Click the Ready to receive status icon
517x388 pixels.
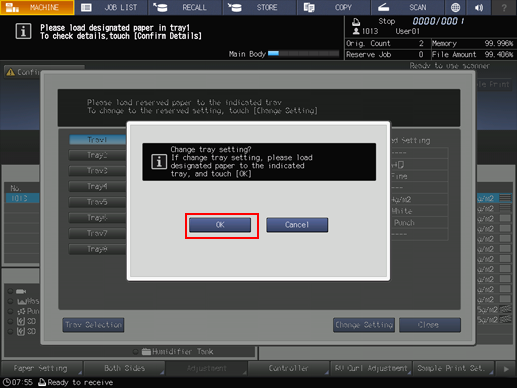[x=42, y=382]
